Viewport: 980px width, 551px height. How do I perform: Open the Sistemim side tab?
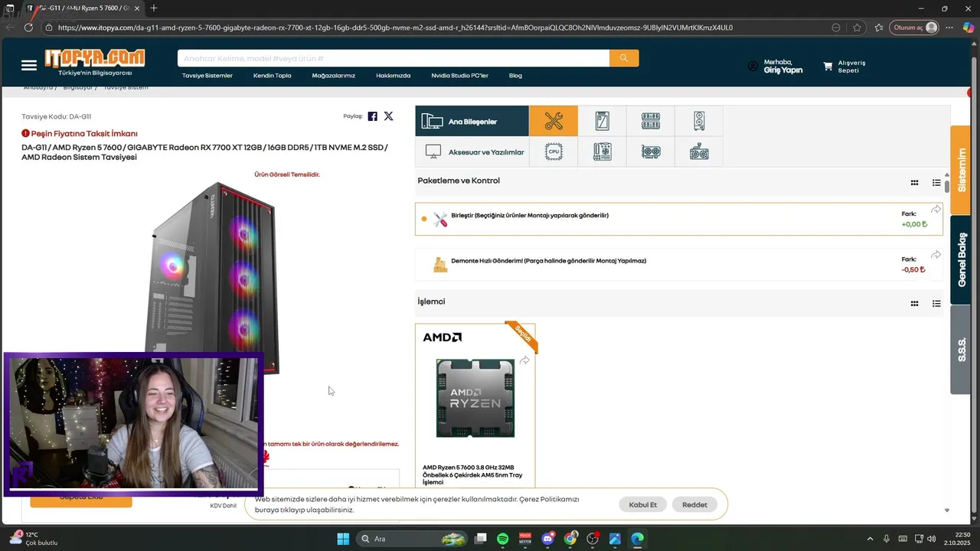[x=961, y=170]
